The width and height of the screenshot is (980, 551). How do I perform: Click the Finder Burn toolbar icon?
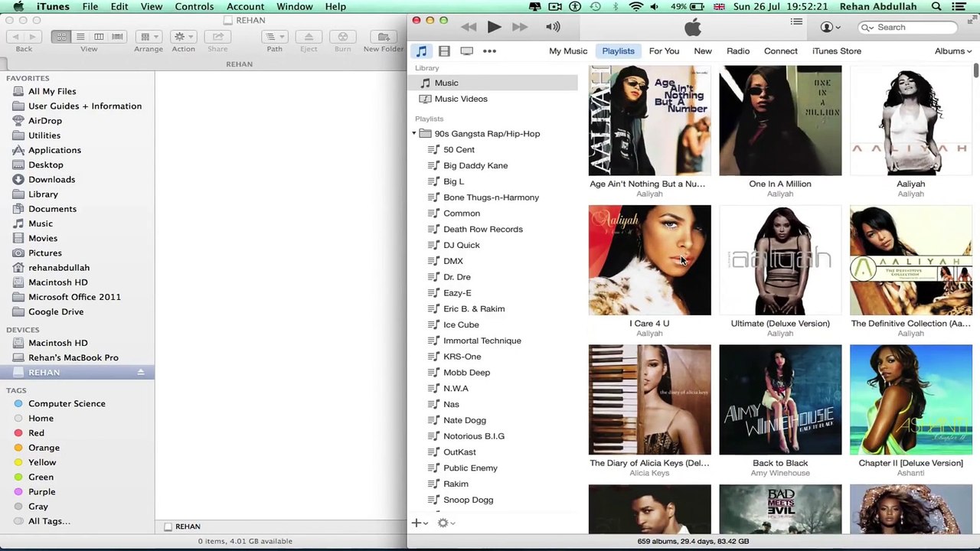342,36
